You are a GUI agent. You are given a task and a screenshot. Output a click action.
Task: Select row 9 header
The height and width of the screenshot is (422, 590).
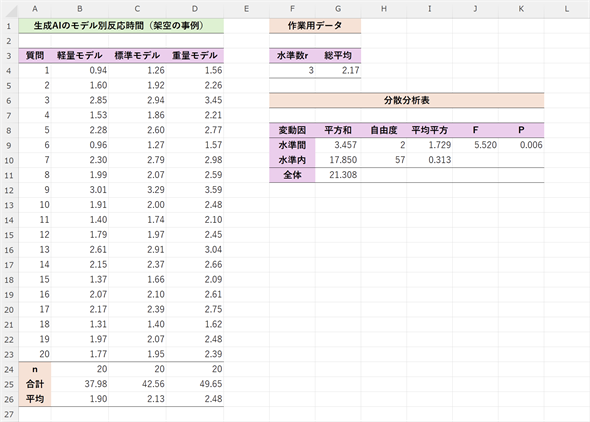point(9,146)
